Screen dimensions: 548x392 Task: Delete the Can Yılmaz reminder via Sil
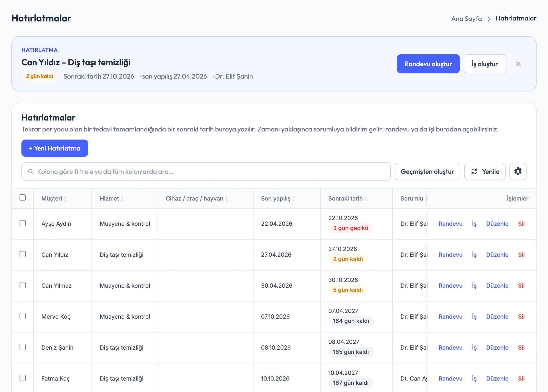pos(521,286)
